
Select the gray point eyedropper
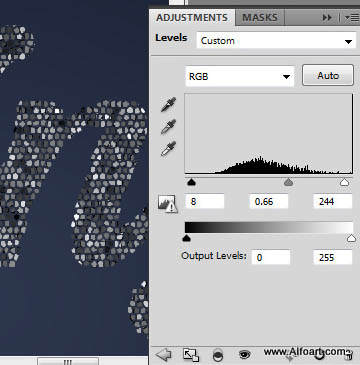tap(168, 127)
